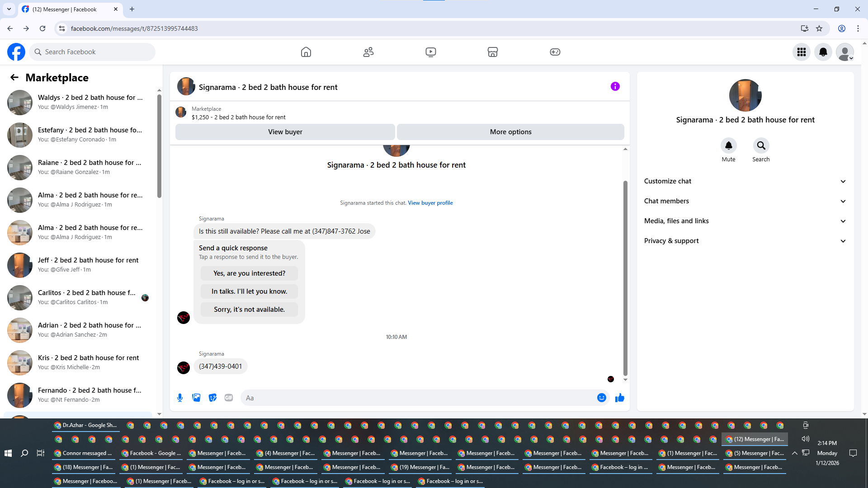Expand Media, files and links section
Viewport: 868px width, 488px height.
pyautogui.click(x=745, y=221)
